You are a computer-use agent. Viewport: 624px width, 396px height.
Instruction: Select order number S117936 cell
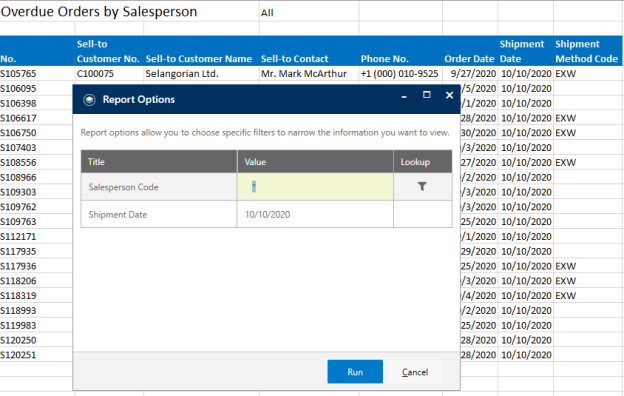[36, 266]
